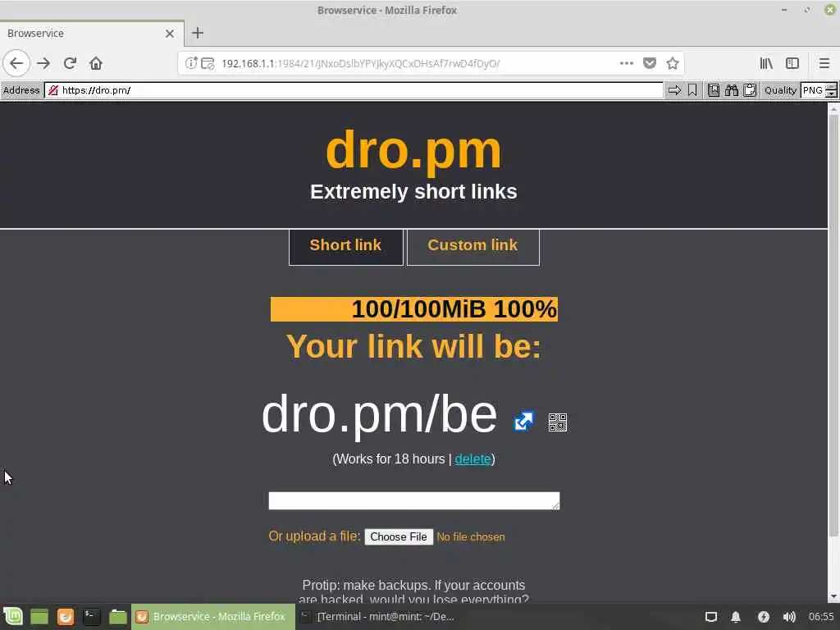The width and height of the screenshot is (840, 630).
Task: Click the taskbar clock 06:55
Action: 820,617
